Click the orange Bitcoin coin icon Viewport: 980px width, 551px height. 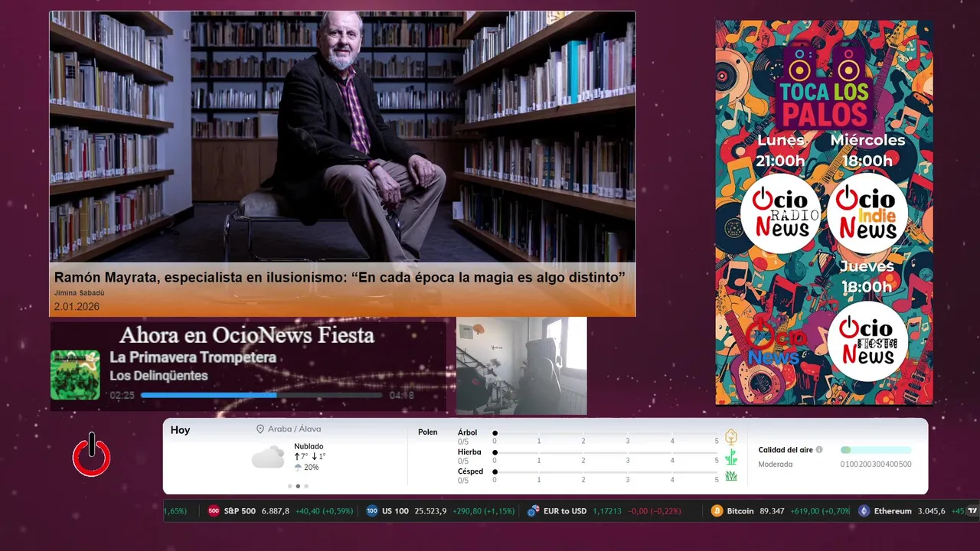click(717, 510)
